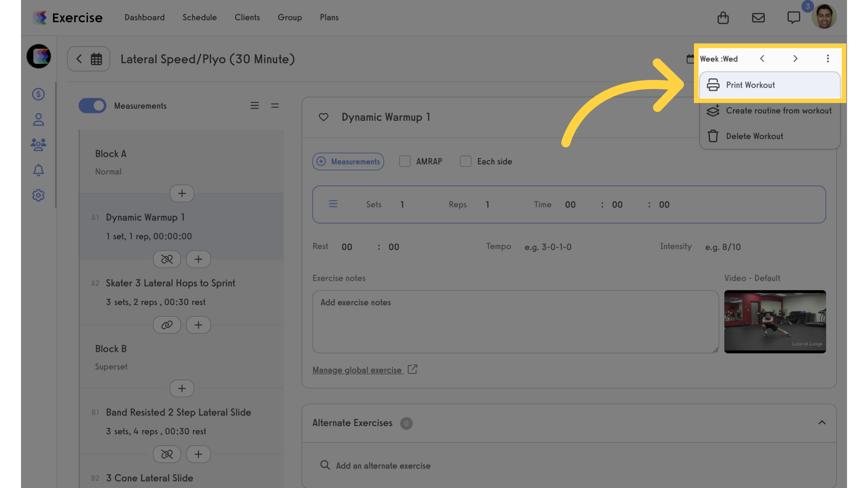Image resolution: width=868 pixels, height=488 pixels.
Task: Open the Plans tab
Action: (x=329, y=18)
